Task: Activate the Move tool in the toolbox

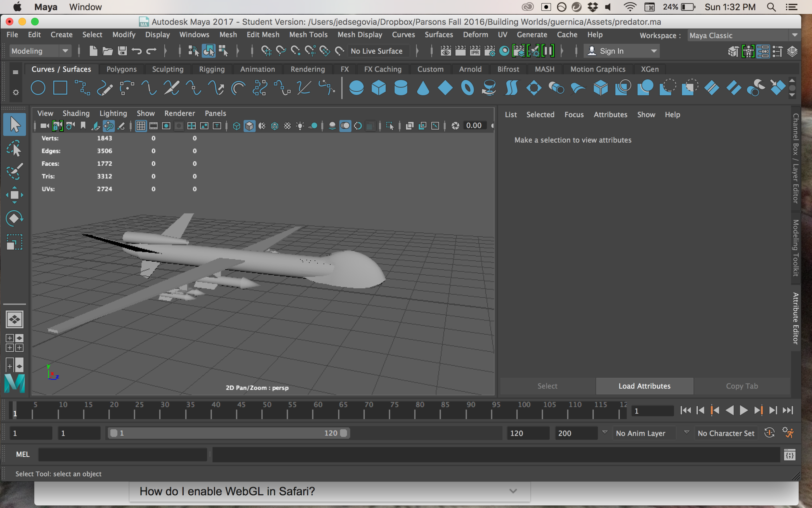Action: (14, 195)
